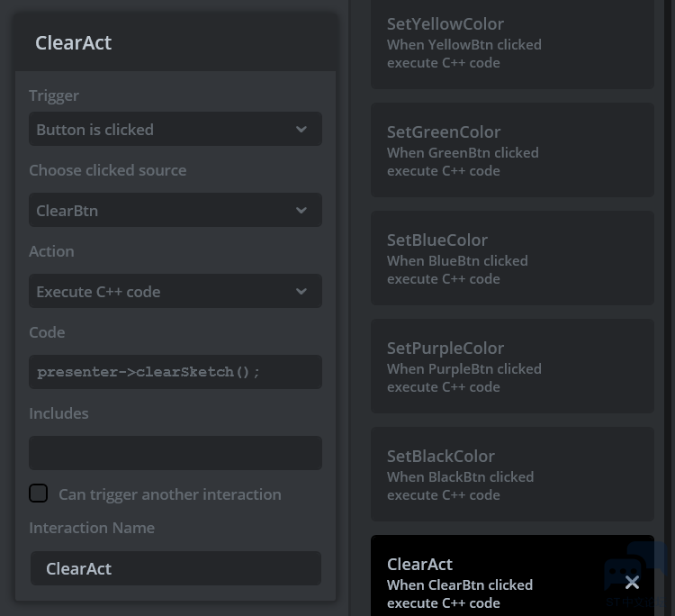The width and height of the screenshot is (675, 616).
Task: Click the Can trigger another interaction label
Action: coord(170,494)
